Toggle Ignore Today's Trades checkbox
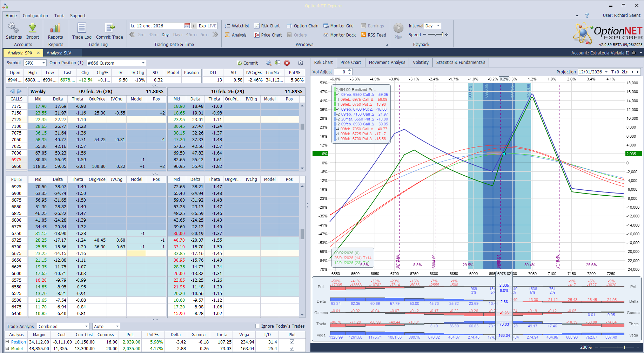644x353 pixels. coord(258,326)
